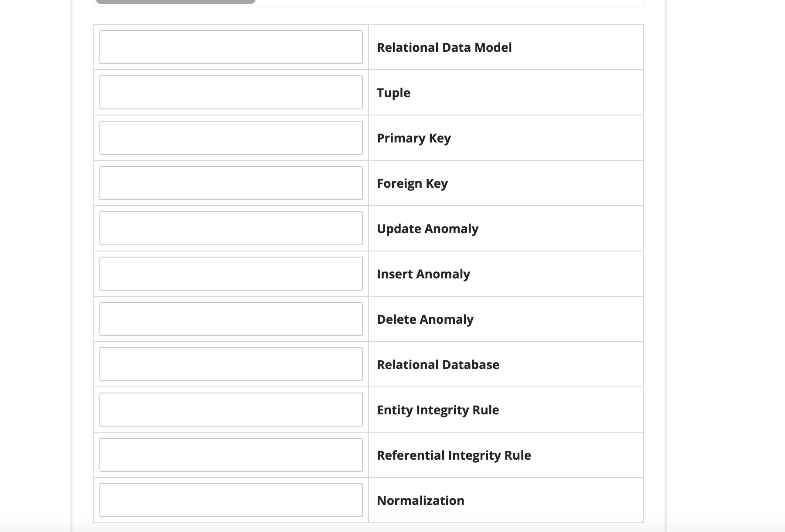Image resolution: width=785 pixels, height=532 pixels.
Task: Select the Entity Integrity Rule input field
Action: tap(231, 410)
